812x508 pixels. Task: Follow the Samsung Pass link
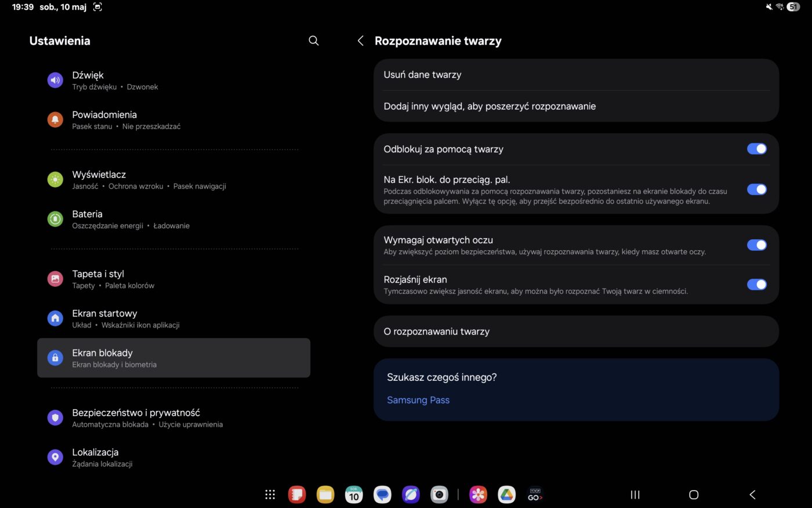pyautogui.click(x=418, y=400)
